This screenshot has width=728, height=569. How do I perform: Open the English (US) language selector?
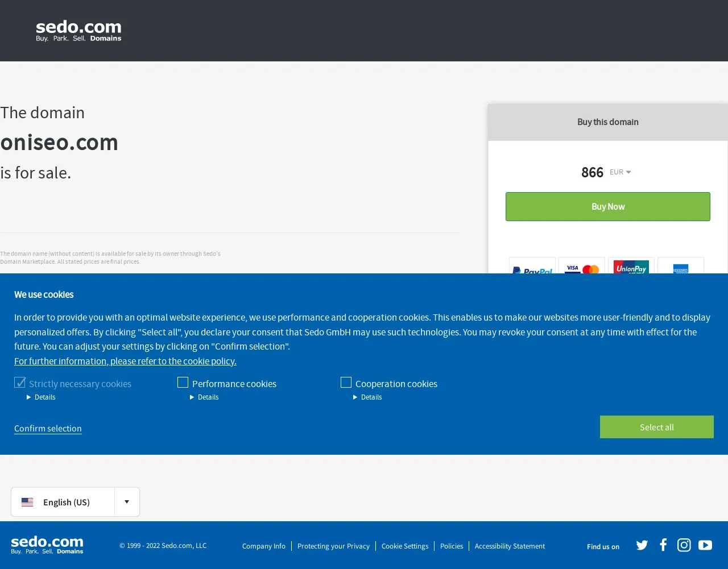point(75,502)
